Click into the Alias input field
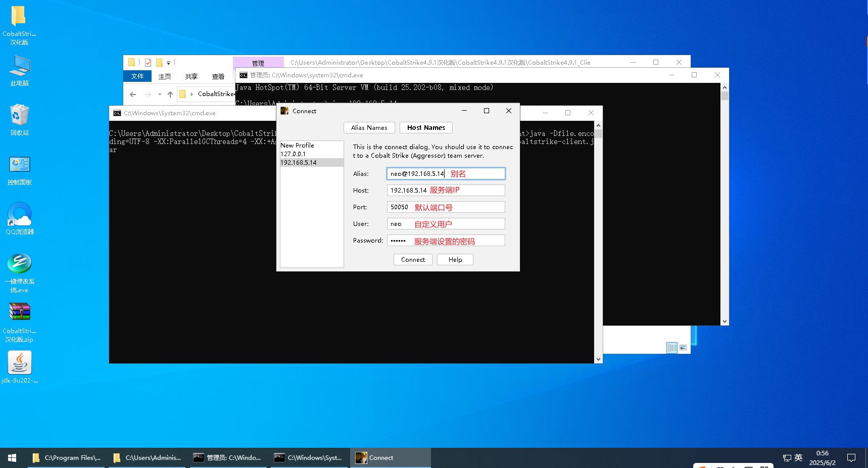Screen dimensions: 868x468 point(446,174)
